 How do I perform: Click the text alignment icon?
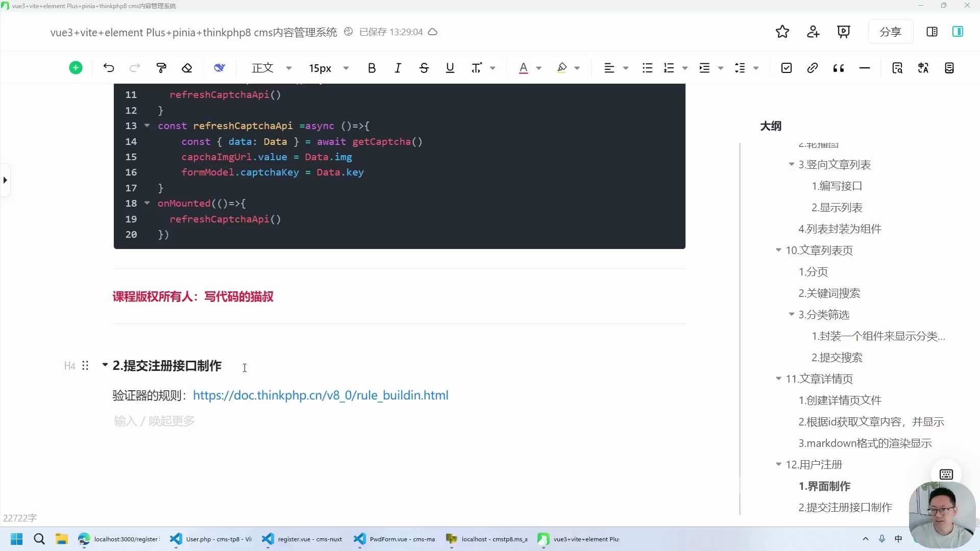[609, 68]
